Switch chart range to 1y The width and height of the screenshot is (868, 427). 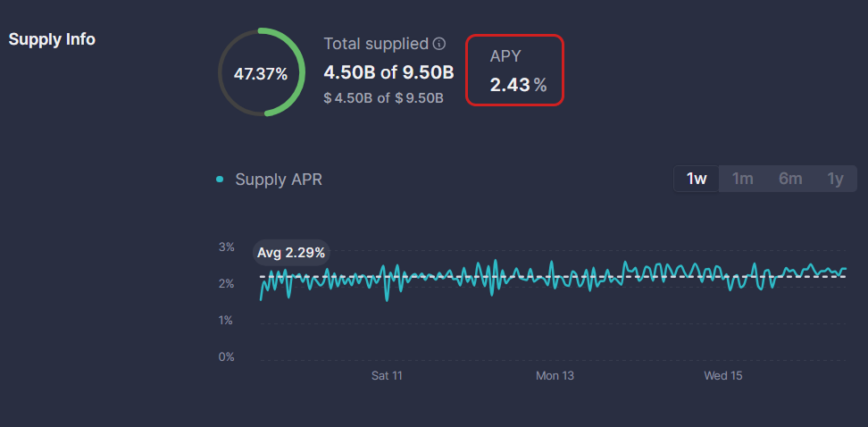tap(835, 179)
